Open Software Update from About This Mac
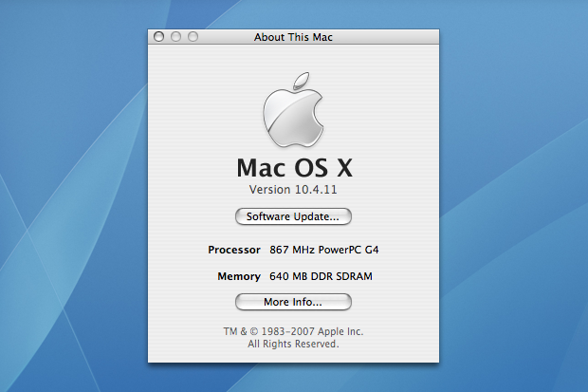 pos(293,216)
